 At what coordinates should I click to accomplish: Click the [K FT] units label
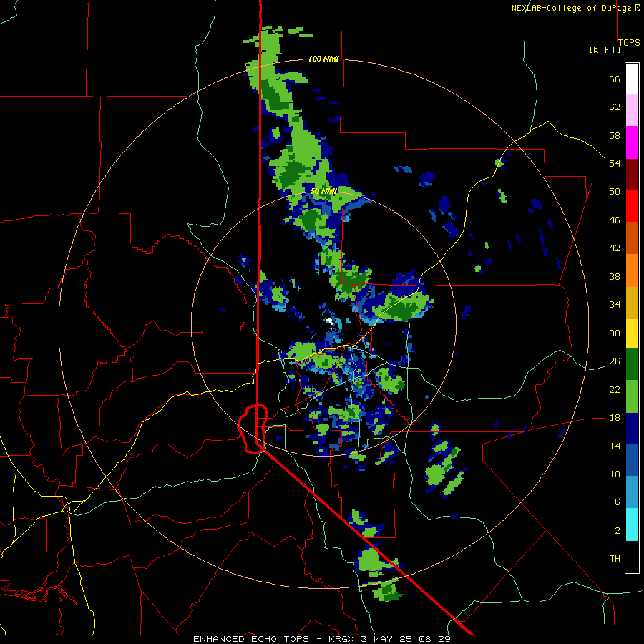click(x=605, y=49)
